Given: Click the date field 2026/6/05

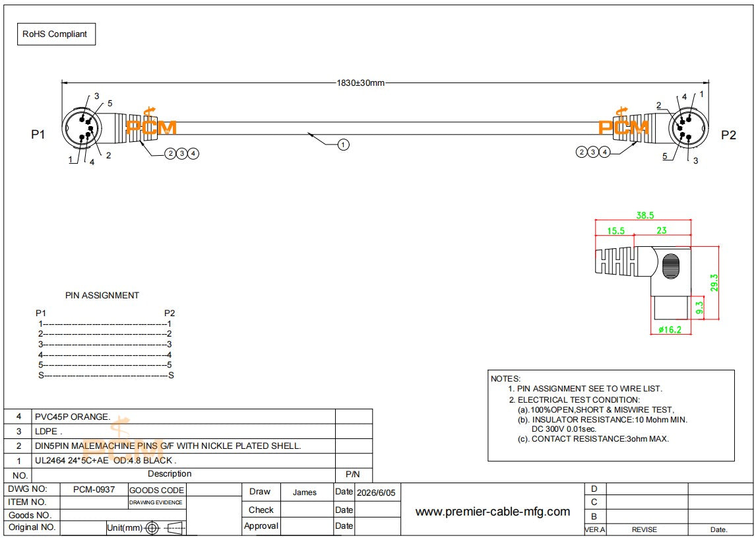Looking at the screenshot, I should pos(376,492).
